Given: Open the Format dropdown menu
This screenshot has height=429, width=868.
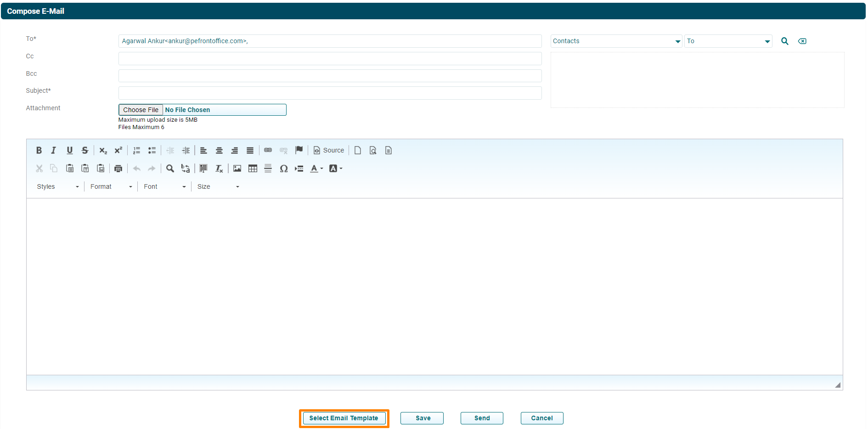Looking at the screenshot, I should [111, 186].
